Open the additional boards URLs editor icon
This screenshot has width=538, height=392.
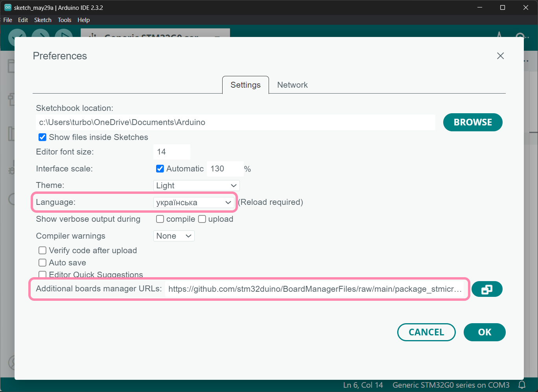[x=486, y=289]
